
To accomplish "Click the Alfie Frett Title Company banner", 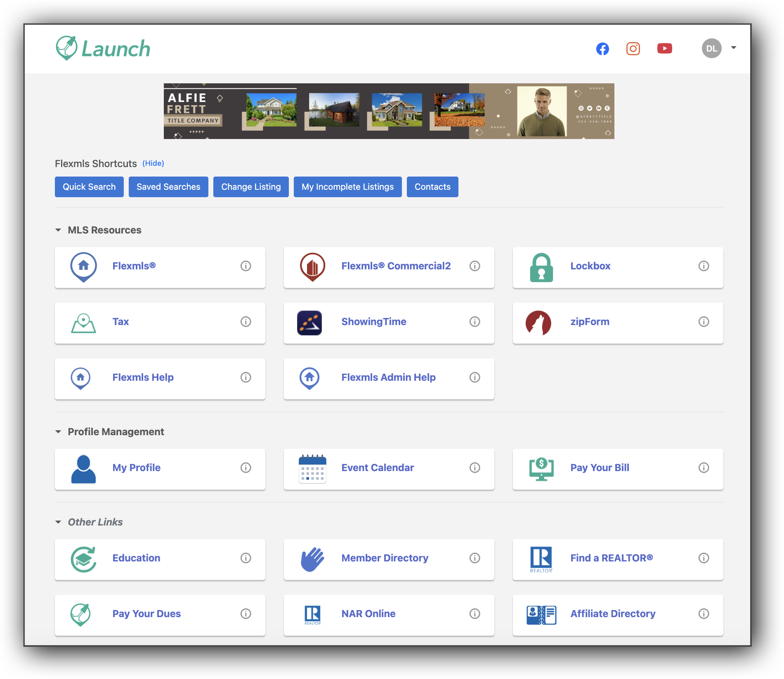I will coord(389,111).
